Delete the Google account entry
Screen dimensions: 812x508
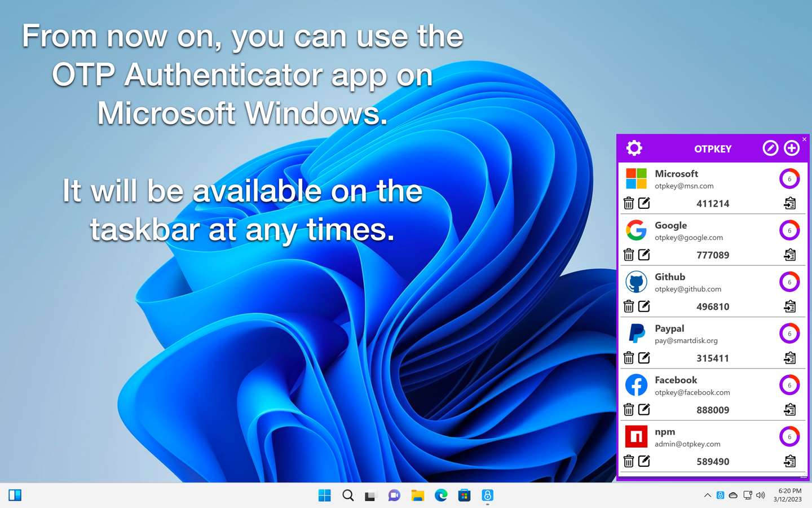629,255
